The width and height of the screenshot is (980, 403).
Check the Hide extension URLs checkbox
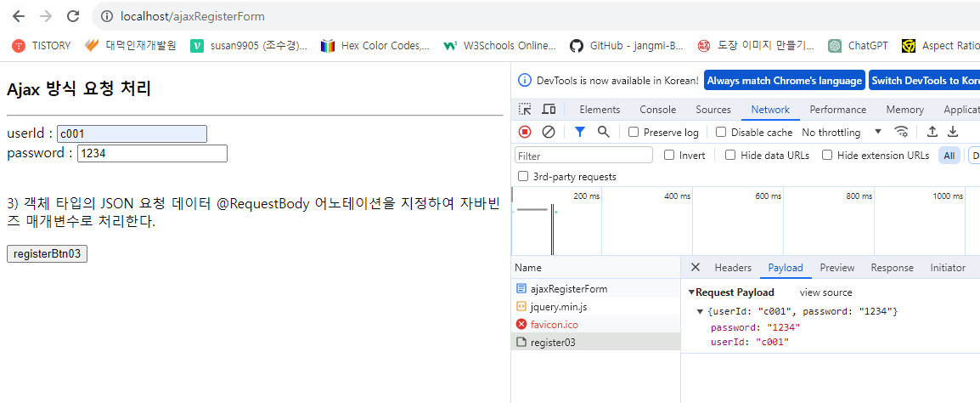coord(827,156)
